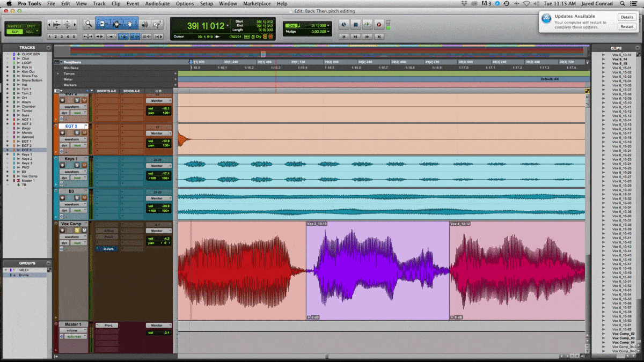644x362 pixels.
Task: Select the Selector tool
Action: tap(117, 24)
